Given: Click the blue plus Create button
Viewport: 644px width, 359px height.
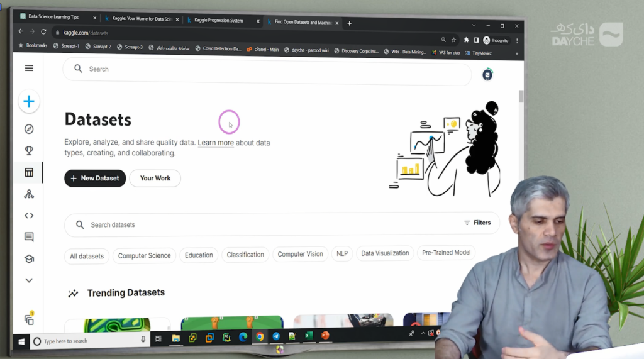Looking at the screenshot, I should (29, 101).
